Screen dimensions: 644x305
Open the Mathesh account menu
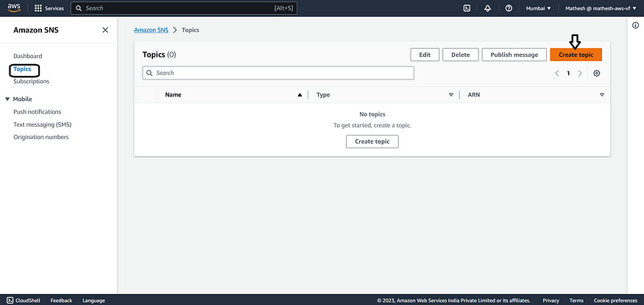(x=601, y=8)
